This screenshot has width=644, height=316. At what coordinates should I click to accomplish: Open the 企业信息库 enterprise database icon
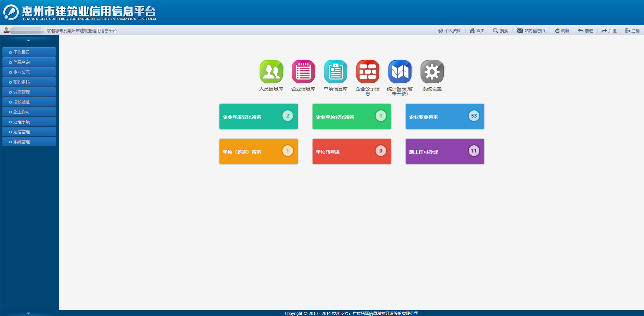click(x=303, y=72)
